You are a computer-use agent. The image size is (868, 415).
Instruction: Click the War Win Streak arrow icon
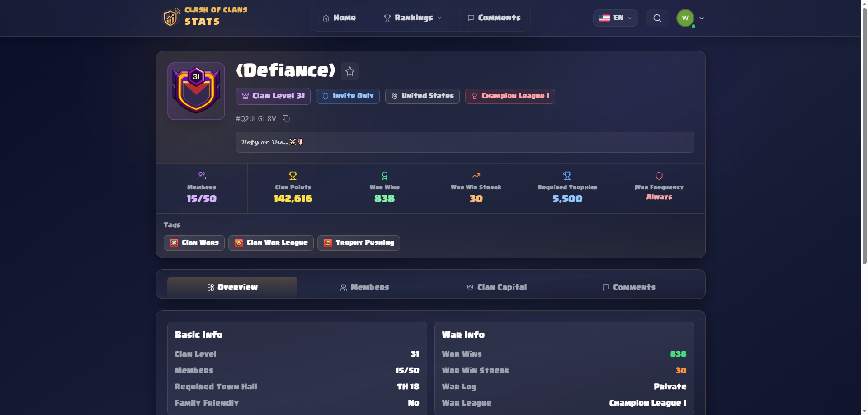click(475, 176)
